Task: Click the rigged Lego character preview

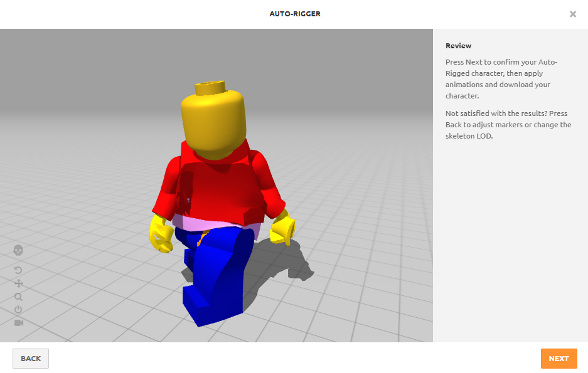Action: coord(222,202)
